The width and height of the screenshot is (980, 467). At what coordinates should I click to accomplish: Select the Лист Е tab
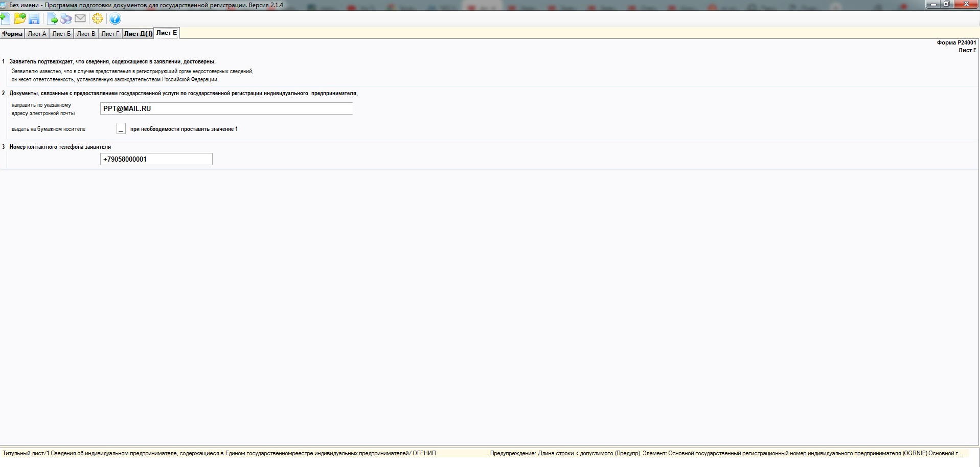167,33
